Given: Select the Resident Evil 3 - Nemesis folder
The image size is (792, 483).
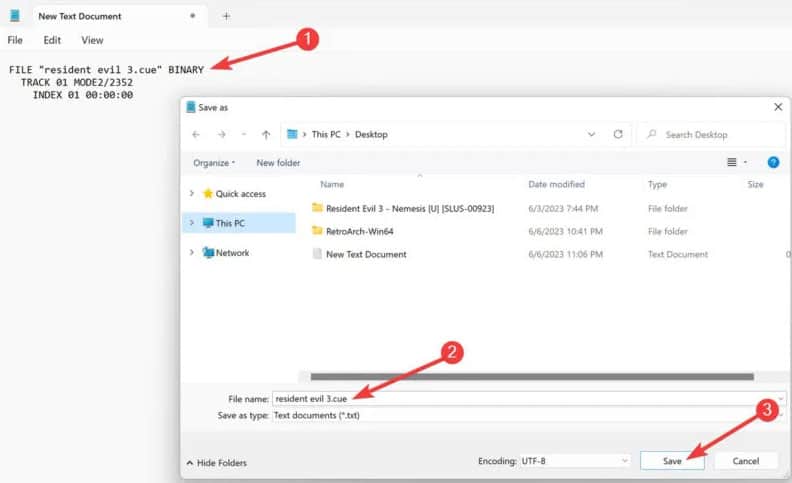Looking at the screenshot, I should click(410, 208).
